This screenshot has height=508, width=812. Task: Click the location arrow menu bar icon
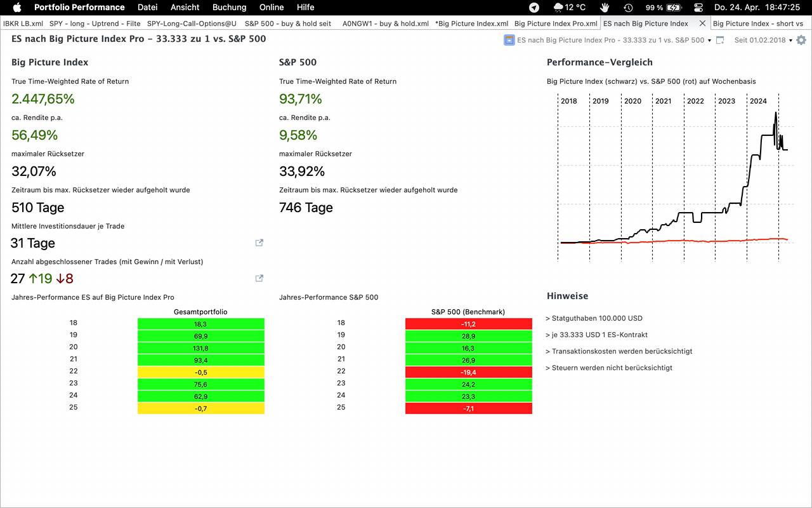pos(534,8)
